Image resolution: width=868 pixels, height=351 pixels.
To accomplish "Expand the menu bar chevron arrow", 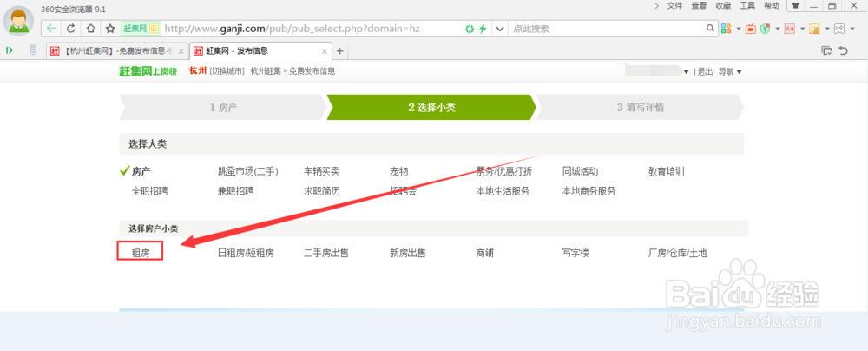I will coord(656,5).
